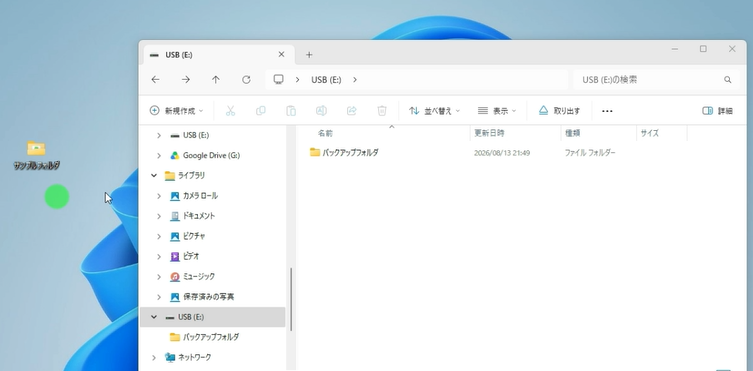The width and height of the screenshot is (753, 371).
Task: Click the 保存済みの写真 library icon
Action: point(175,297)
